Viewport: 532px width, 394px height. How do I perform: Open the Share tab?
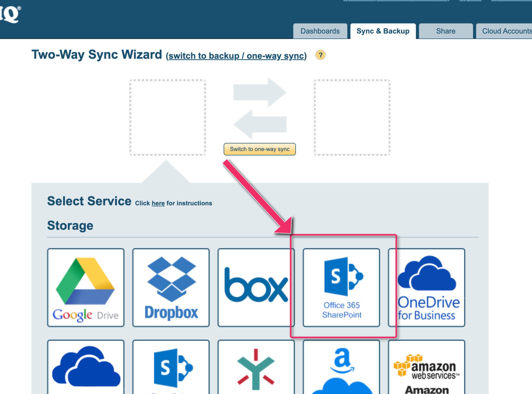[x=446, y=31]
